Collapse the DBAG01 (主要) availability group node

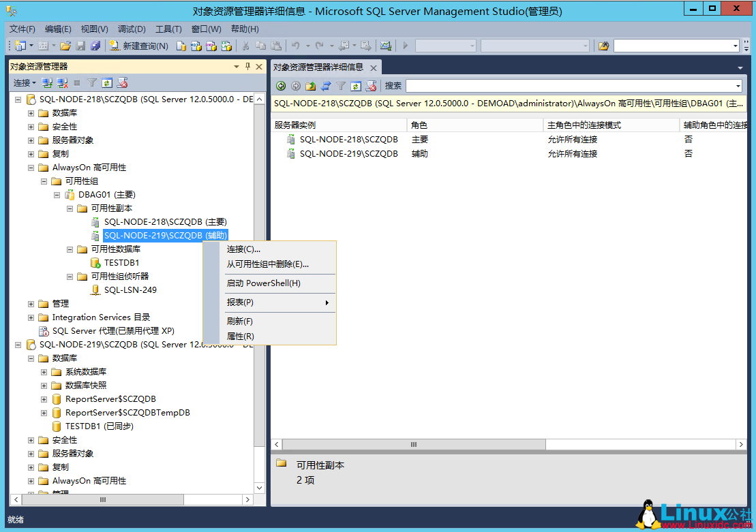(57, 194)
